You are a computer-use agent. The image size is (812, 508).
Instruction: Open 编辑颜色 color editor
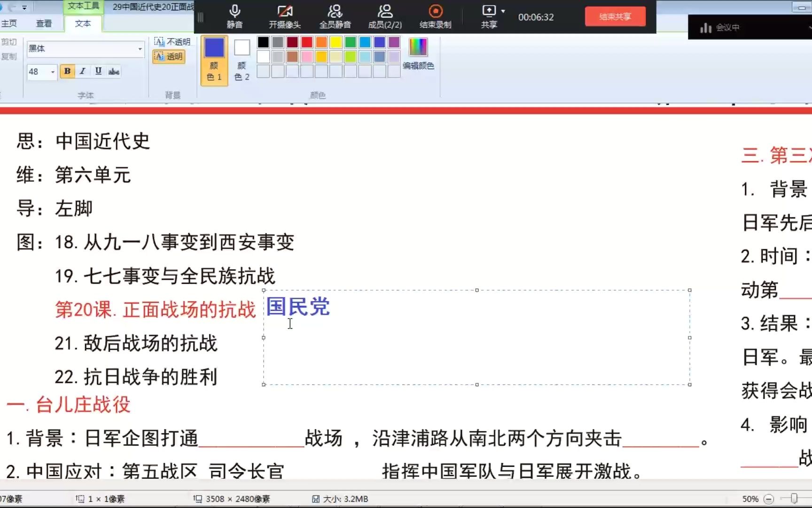(418, 54)
